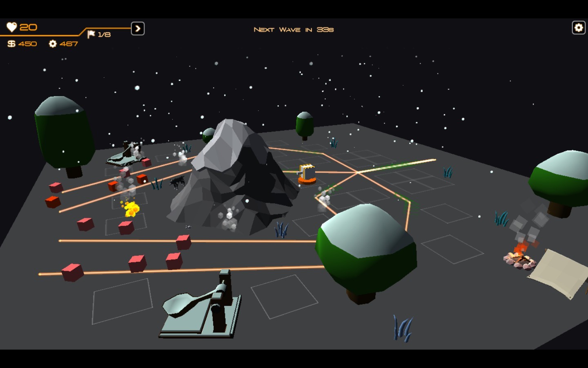Select the dollar currency icon
The width and height of the screenshot is (588, 368).
tap(11, 43)
